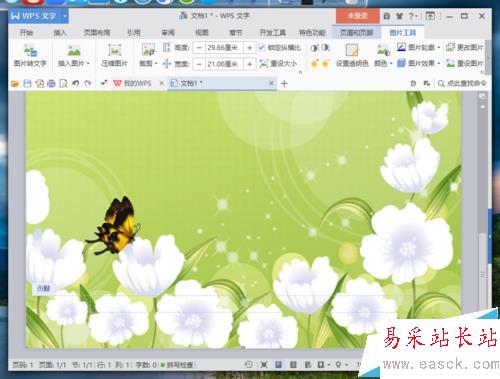
Task: Click the 重设图片 button
Action: pos(465,63)
